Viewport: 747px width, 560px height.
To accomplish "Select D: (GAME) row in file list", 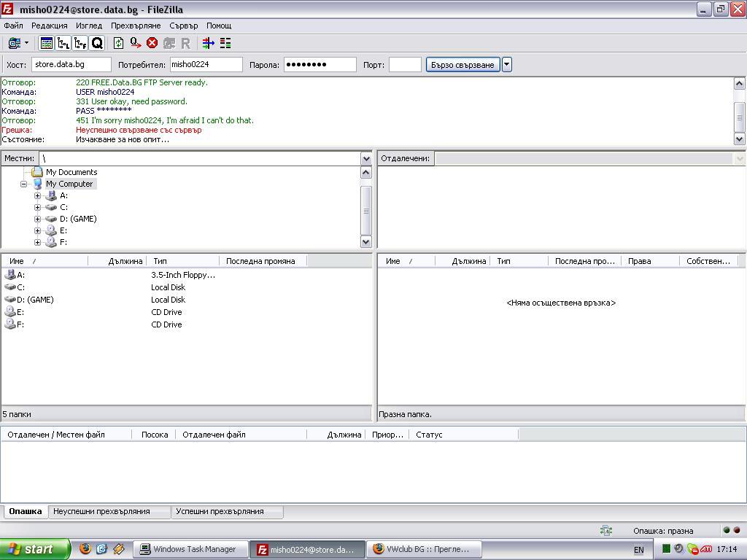I will pos(186,300).
